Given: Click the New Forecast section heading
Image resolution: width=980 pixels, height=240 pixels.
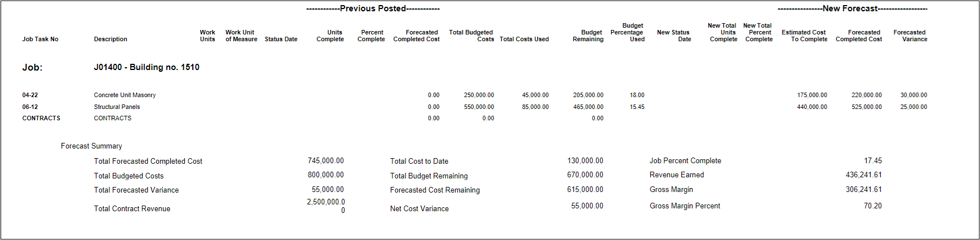Looking at the screenshot, I should [852, 8].
